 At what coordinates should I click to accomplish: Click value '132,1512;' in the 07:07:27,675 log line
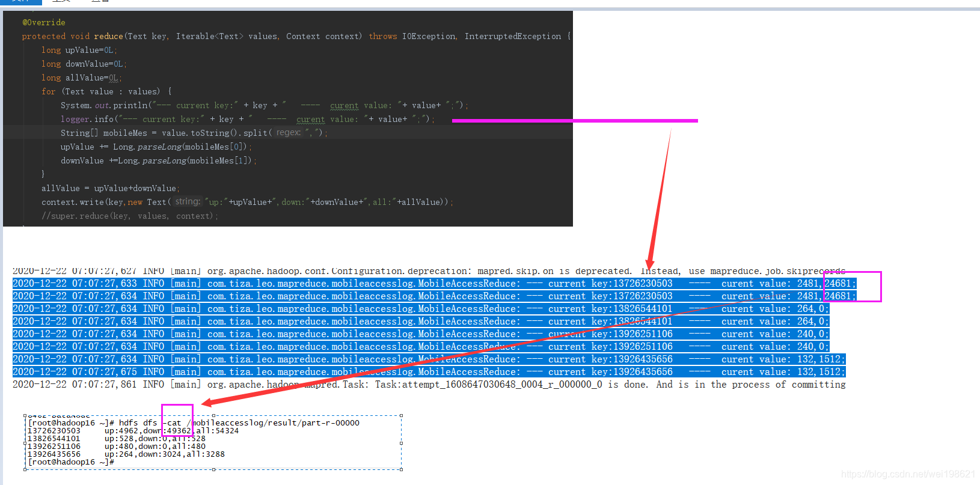[821, 372]
